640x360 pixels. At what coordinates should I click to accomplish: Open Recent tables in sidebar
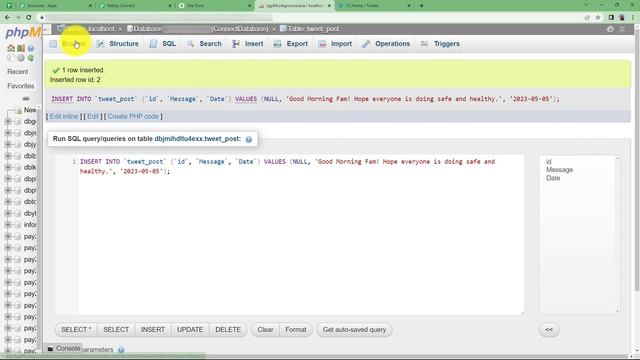pyautogui.click(x=18, y=72)
